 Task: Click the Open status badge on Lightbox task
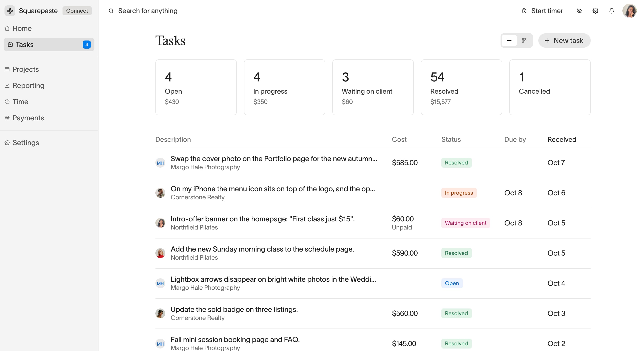(452, 283)
